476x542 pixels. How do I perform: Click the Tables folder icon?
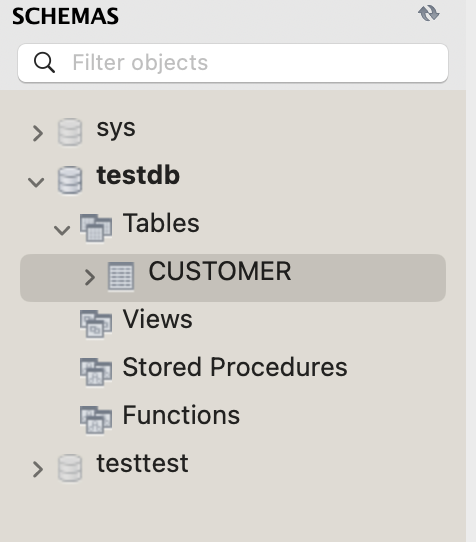click(x=96, y=228)
